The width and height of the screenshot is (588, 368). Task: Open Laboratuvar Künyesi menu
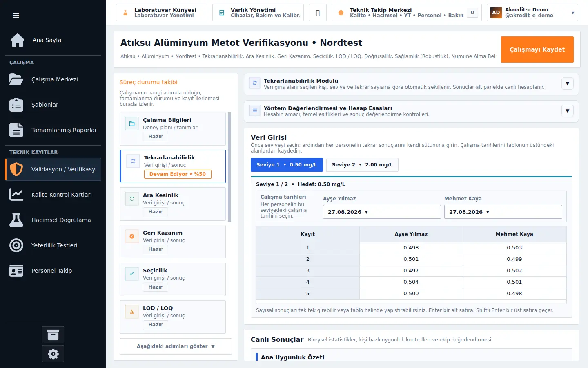click(x=162, y=13)
